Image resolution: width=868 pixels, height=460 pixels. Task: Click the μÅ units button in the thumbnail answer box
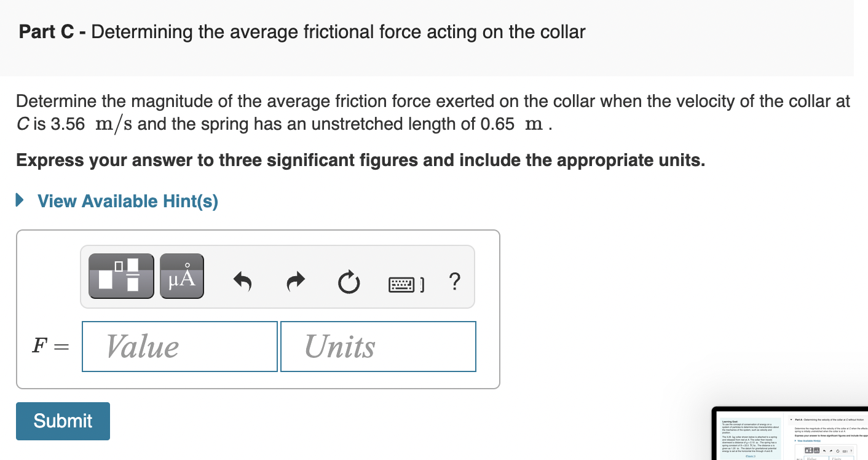816,450
